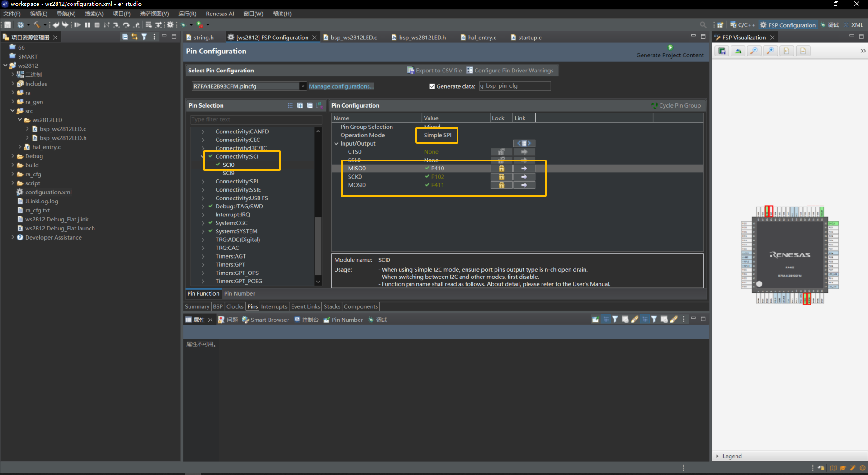Open the Renesas AI menu
Image resolution: width=868 pixels, height=475 pixels.
click(220, 14)
